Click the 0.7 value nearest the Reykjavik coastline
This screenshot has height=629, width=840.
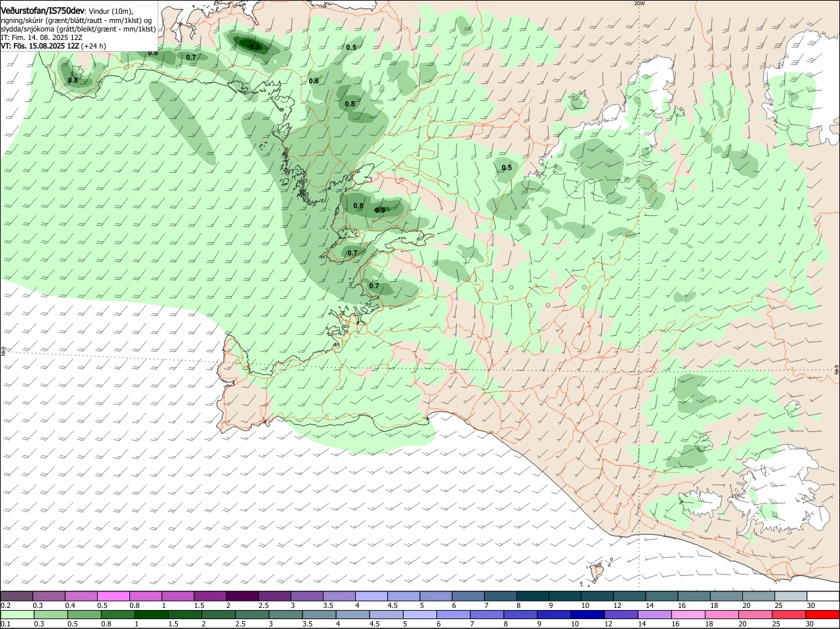coord(374,286)
